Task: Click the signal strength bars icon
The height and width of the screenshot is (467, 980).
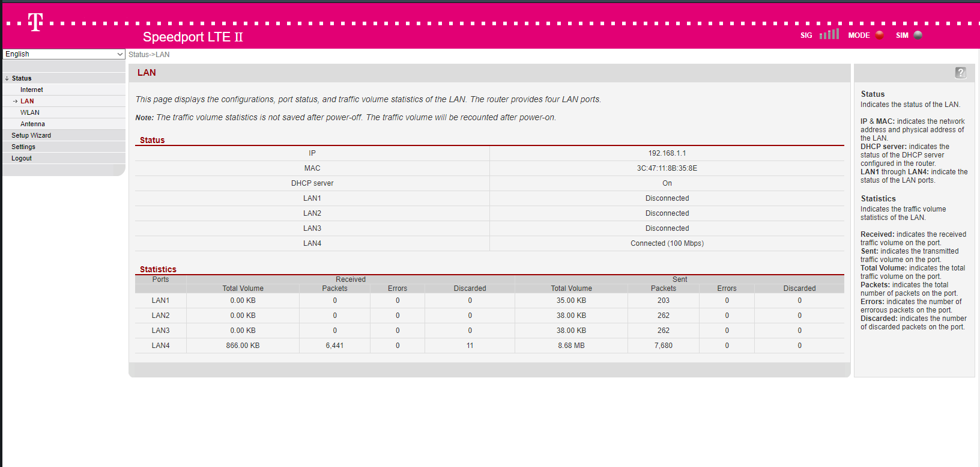Action: [829, 34]
